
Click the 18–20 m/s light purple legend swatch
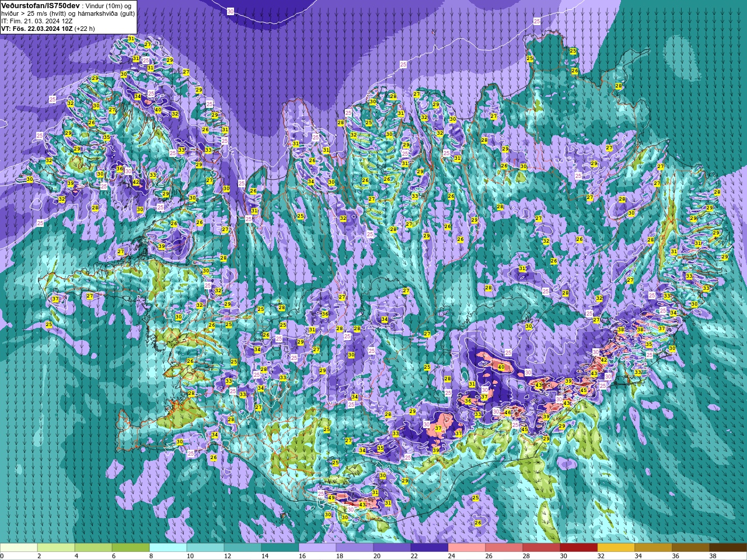(355, 548)
